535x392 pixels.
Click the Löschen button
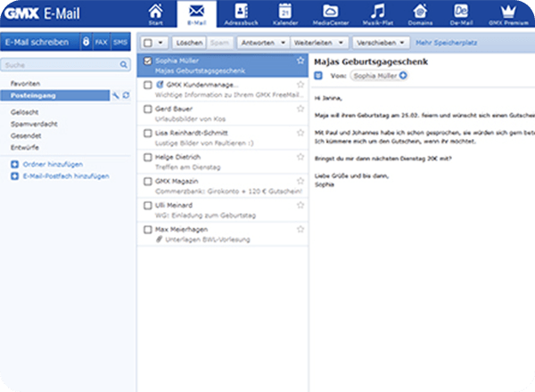coord(189,43)
